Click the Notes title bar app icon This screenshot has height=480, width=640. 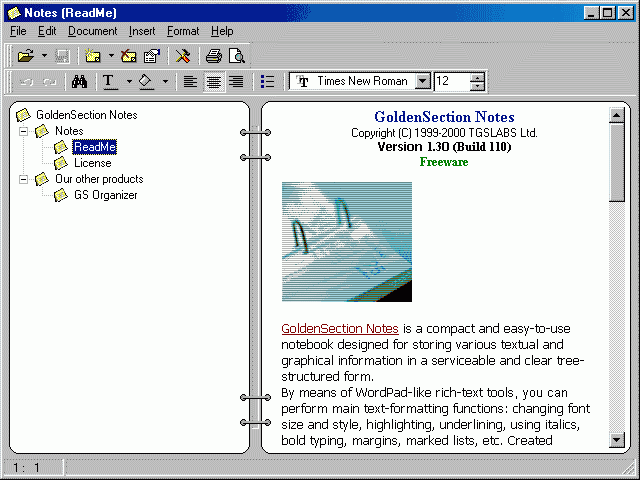pyautogui.click(x=14, y=13)
